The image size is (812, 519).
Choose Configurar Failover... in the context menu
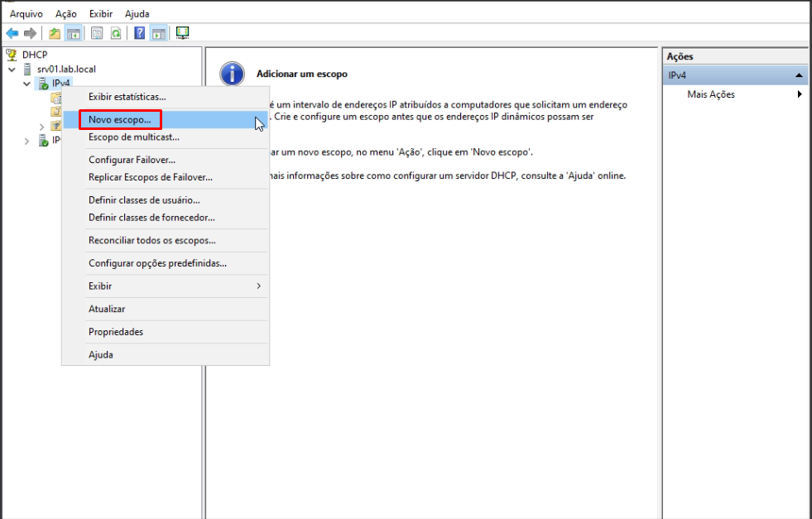coord(132,160)
